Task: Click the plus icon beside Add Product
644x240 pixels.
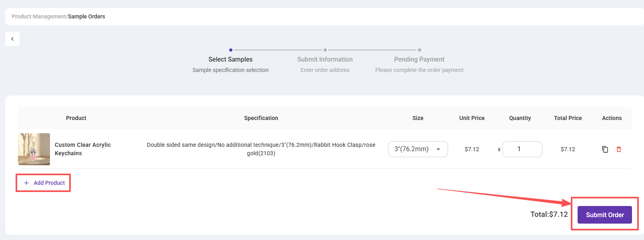Action: [x=26, y=183]
